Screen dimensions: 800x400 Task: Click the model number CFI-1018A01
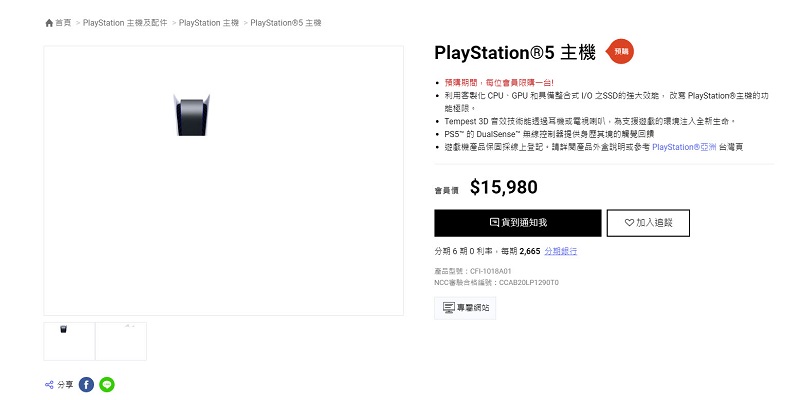point(490,271)
